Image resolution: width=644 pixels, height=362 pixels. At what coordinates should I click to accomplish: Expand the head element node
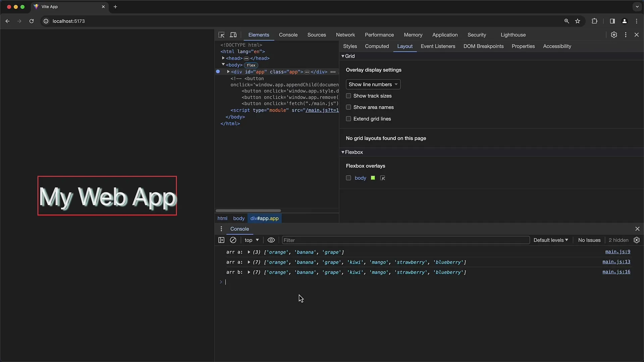[223, 58]
